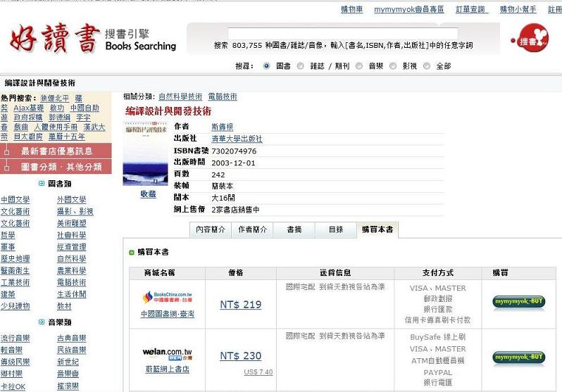Viewport: 562px width, 392px height.
Task: Click the red 搜書 search button icon
Action: [x=530, y=37]
